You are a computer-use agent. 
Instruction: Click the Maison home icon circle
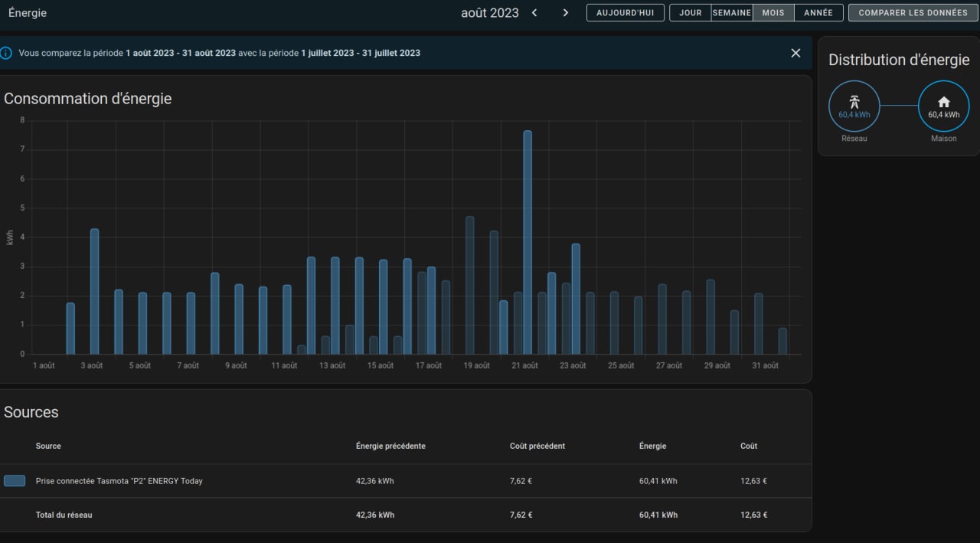[x=943, y=106]
